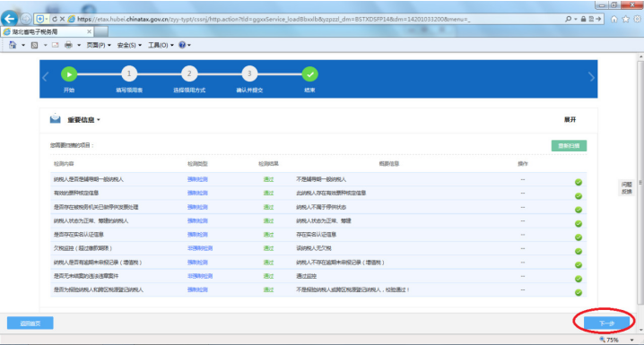This screenshot has width=644, height=345.
Task: Click the command bar Home page icon
Action: pos(13,45)
